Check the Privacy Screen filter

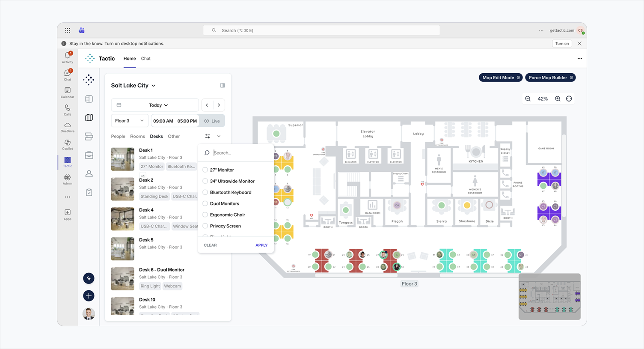pyautogui.click(x=205, y=226)
